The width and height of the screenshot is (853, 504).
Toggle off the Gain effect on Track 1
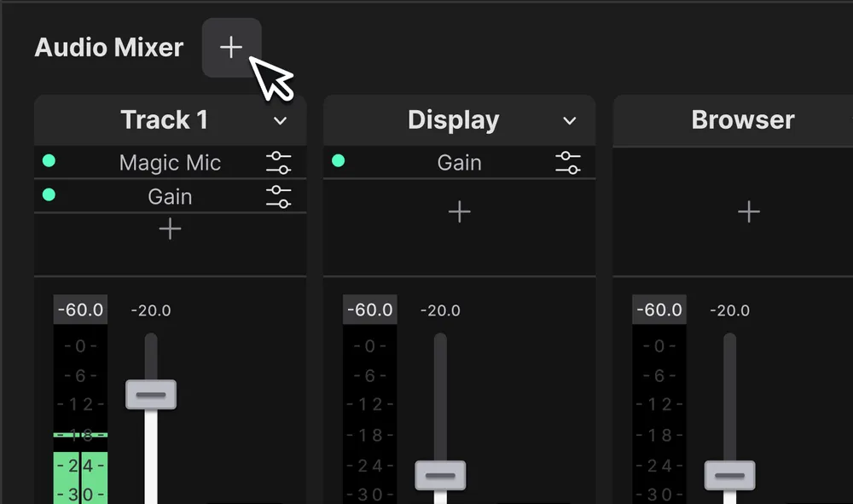pos(49,195)
